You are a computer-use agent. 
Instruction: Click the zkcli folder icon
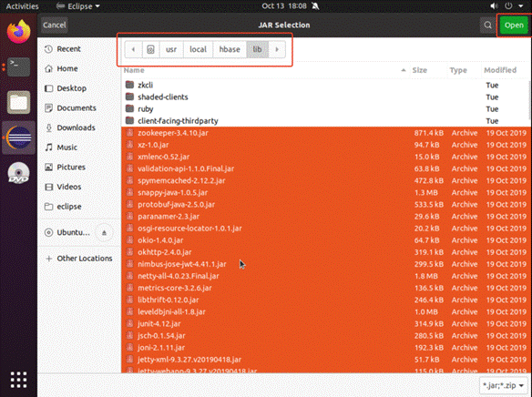pos(129,85)
